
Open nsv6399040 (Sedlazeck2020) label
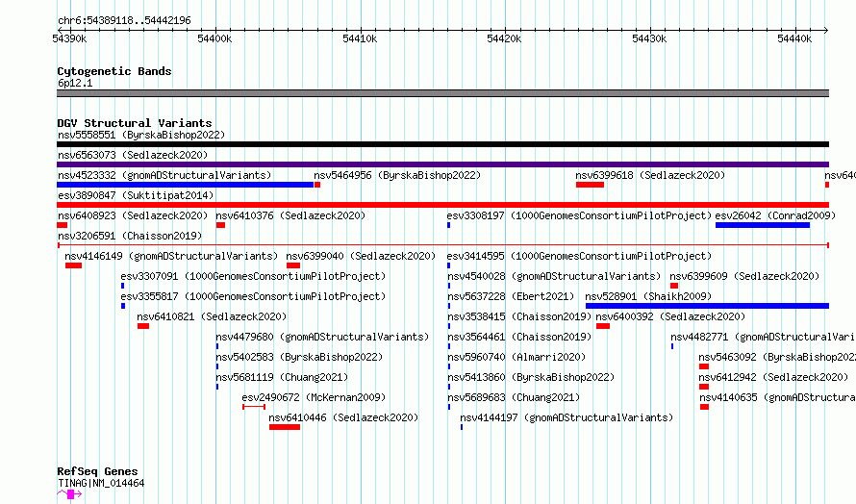click(361, 256)
